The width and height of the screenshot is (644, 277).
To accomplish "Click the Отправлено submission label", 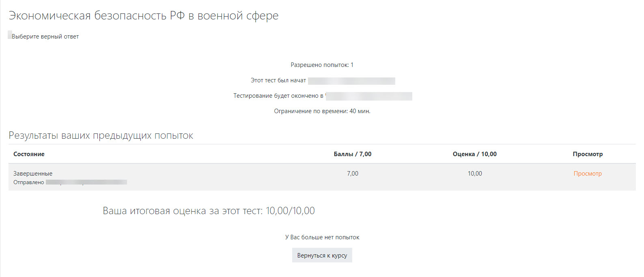I will click(28, 183).
